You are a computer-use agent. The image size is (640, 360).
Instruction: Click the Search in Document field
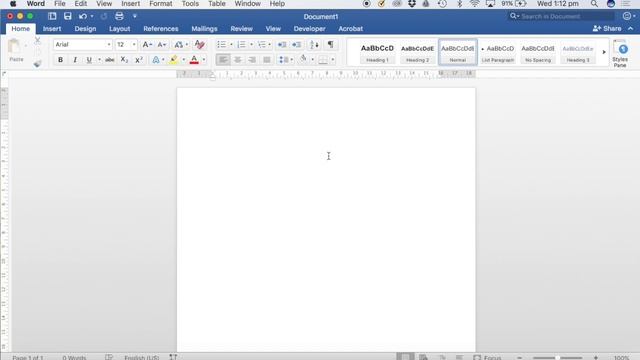[562, 16]
